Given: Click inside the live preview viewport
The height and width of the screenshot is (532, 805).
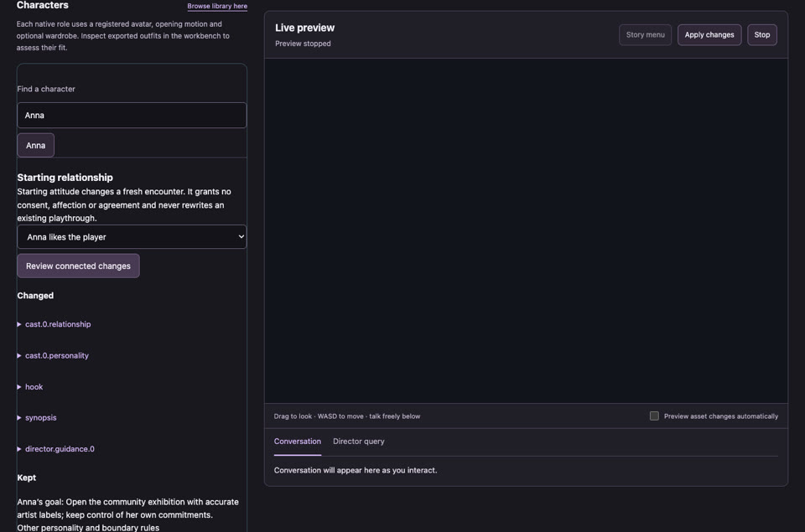Looking at the screenshot, I should click(x=526, y=230).
